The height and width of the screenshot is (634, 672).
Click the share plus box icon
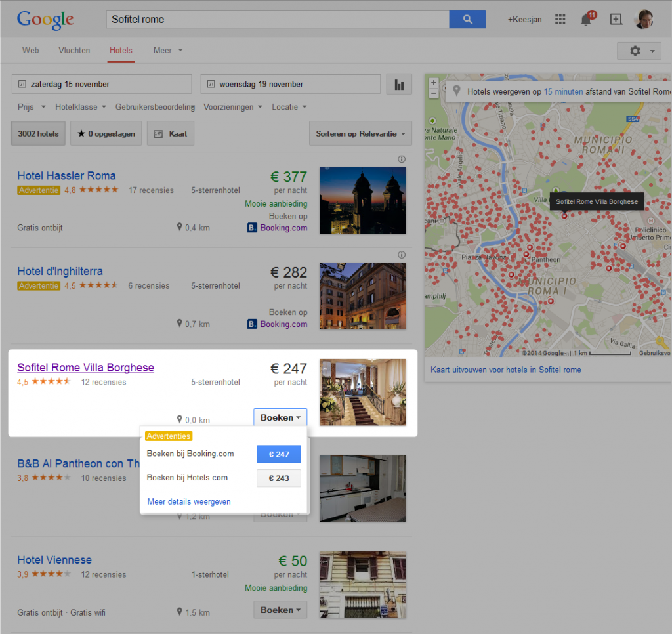[x=616, y=19]
